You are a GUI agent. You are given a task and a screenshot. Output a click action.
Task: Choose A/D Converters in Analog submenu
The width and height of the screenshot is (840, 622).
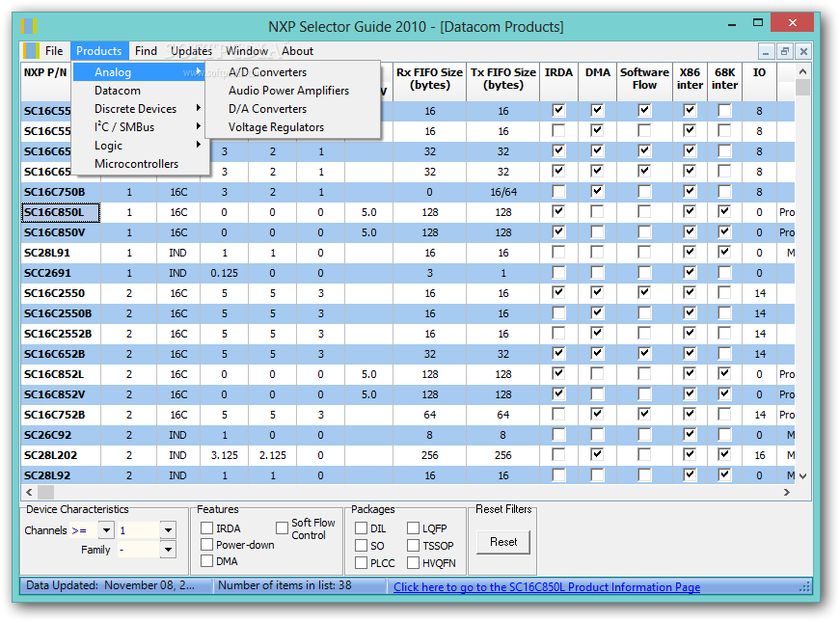click(293, 72)
